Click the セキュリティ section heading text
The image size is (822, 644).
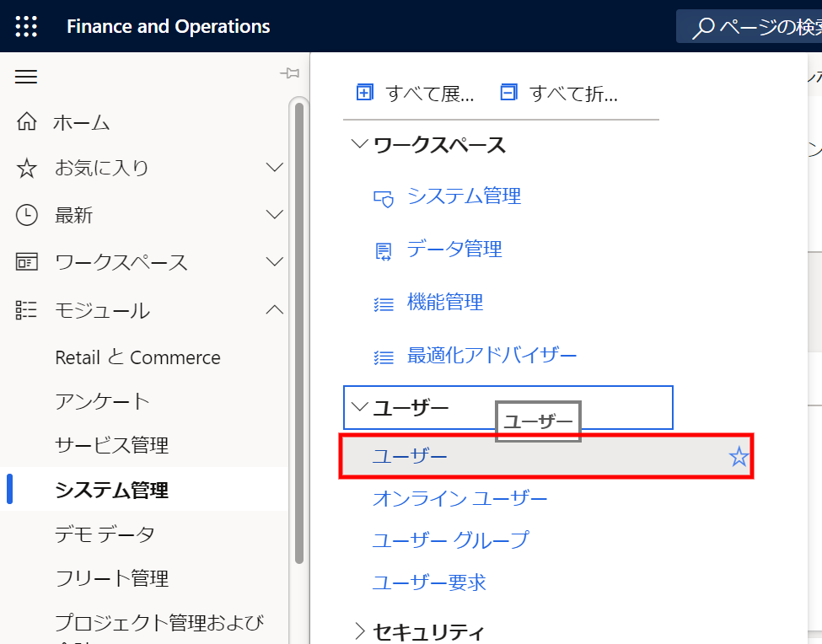point(429,632)
